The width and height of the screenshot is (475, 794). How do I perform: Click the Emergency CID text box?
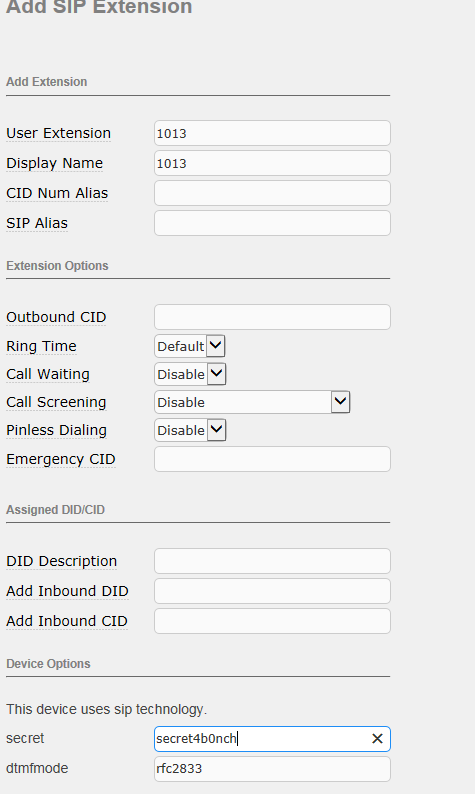pyautogui.click(x=272, y=459)
